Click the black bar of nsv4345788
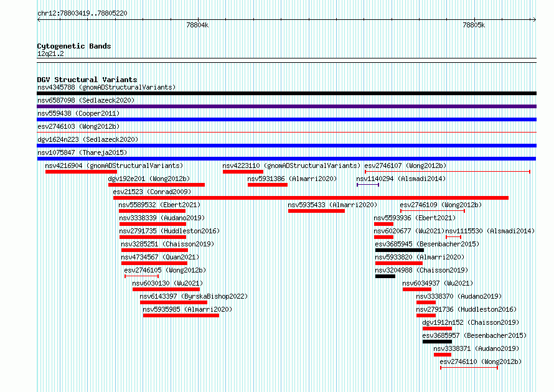Screen dimensions: 554x392 (x=286, y=93)
